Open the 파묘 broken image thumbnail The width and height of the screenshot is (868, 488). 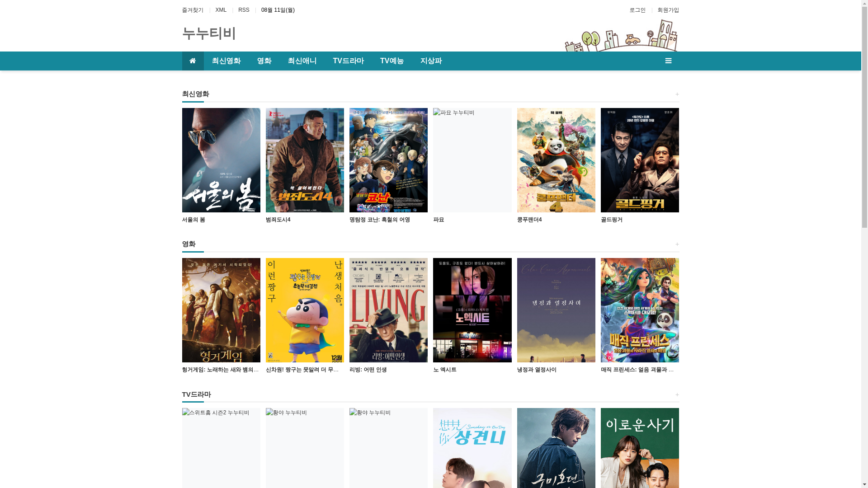point(472,160)
